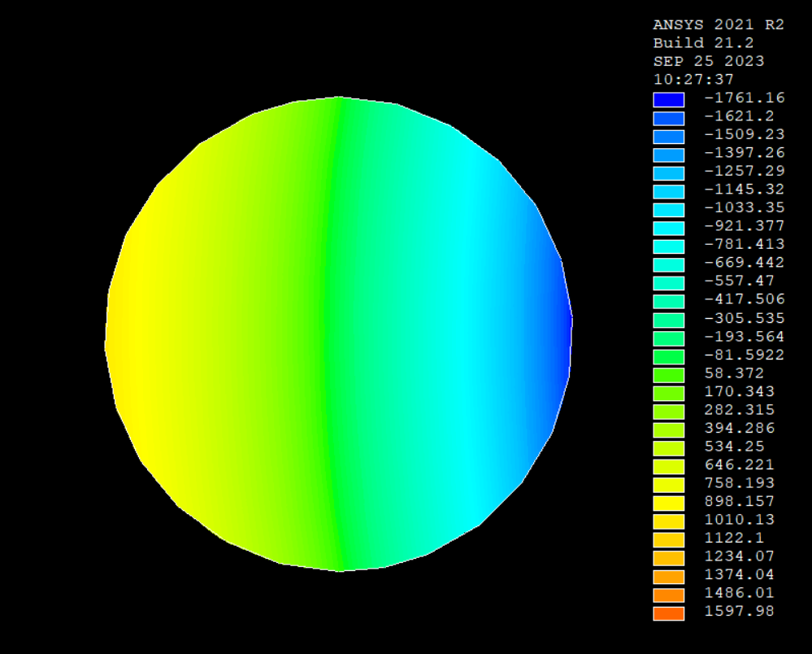Viewport: 812px width, 654px height.
Task: Select the legend number 1010.13
Action: coord(740,520)
